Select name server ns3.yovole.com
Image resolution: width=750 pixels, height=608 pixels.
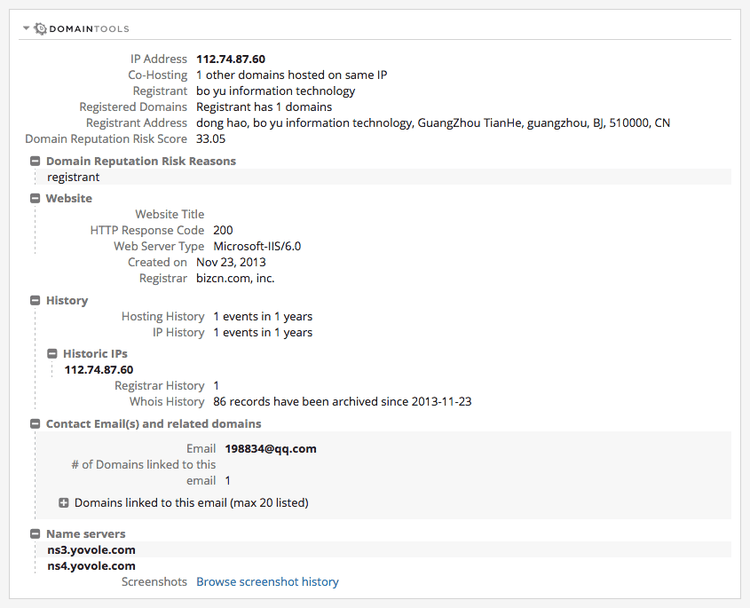click(x=91, y=550)
